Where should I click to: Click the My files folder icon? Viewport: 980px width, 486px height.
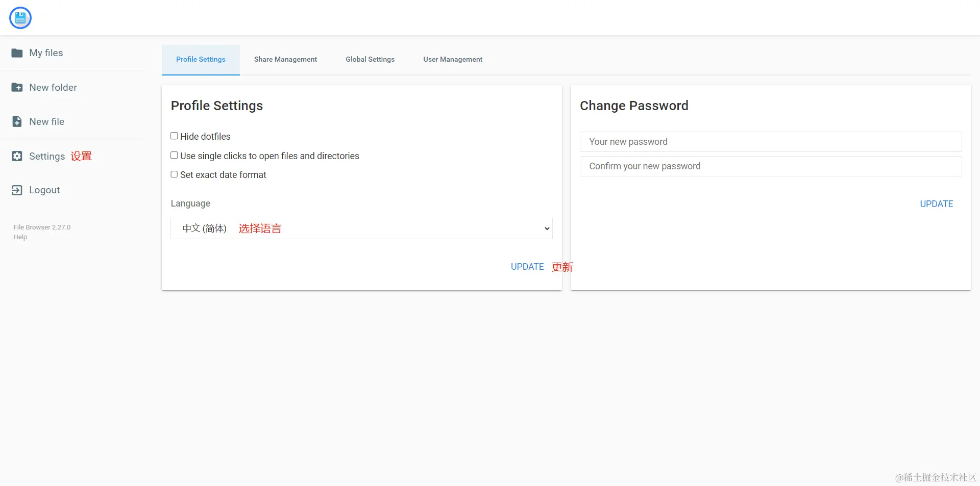click(17, 53)
